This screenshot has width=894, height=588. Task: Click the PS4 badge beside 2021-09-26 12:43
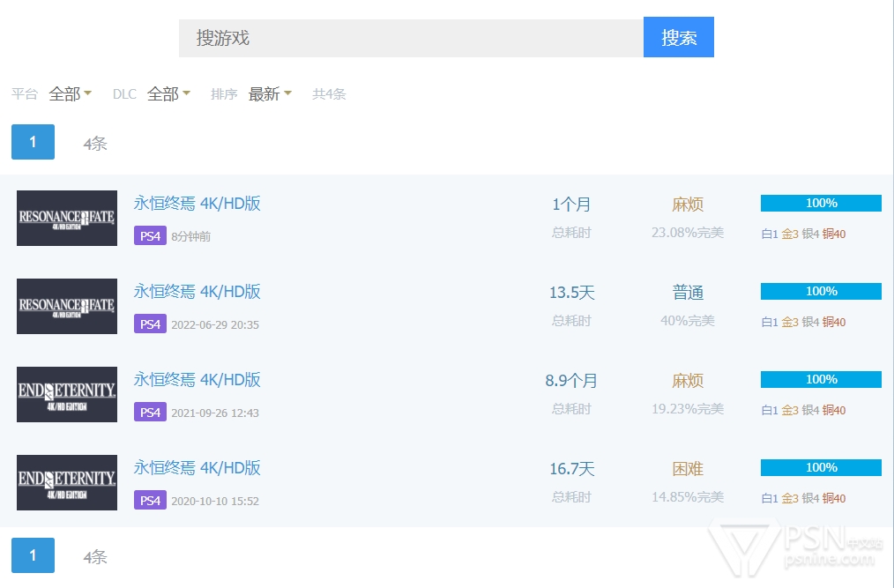tap(150, 412)
